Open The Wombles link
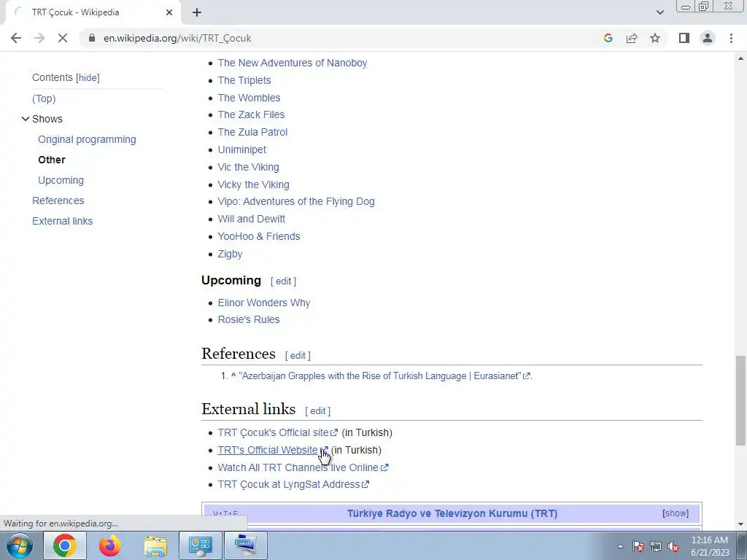 click(x=249, y=98)
